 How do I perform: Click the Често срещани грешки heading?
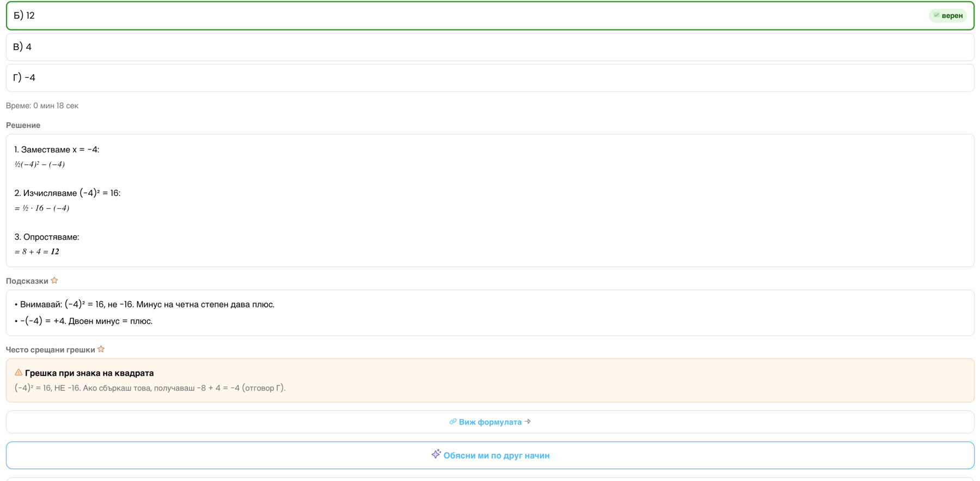51,349
